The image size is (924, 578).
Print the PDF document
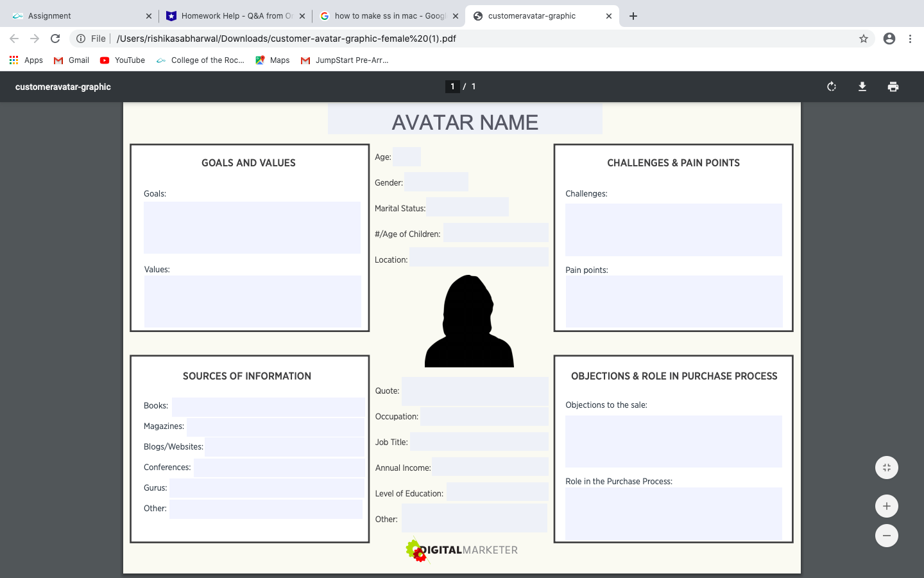pos(893,87)
